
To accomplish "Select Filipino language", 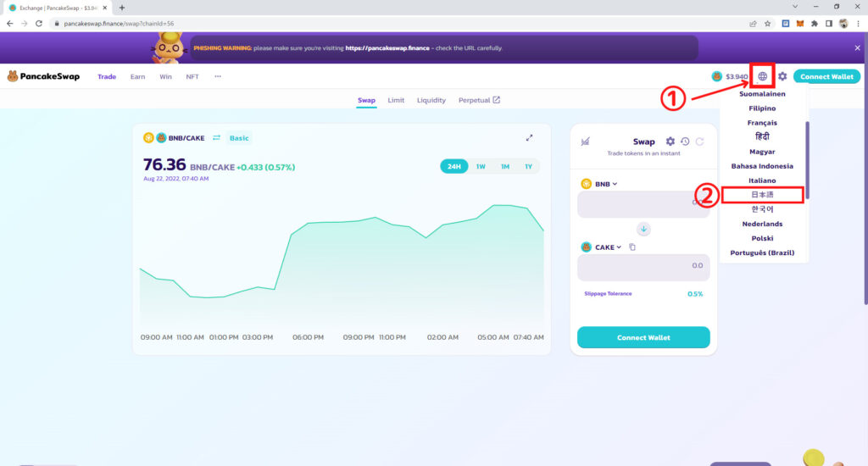I will point(762,108).
